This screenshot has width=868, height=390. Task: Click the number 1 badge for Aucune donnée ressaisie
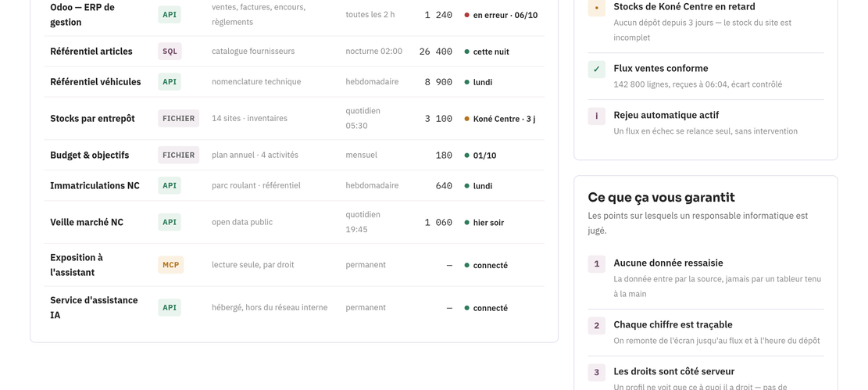pos(596,264)
